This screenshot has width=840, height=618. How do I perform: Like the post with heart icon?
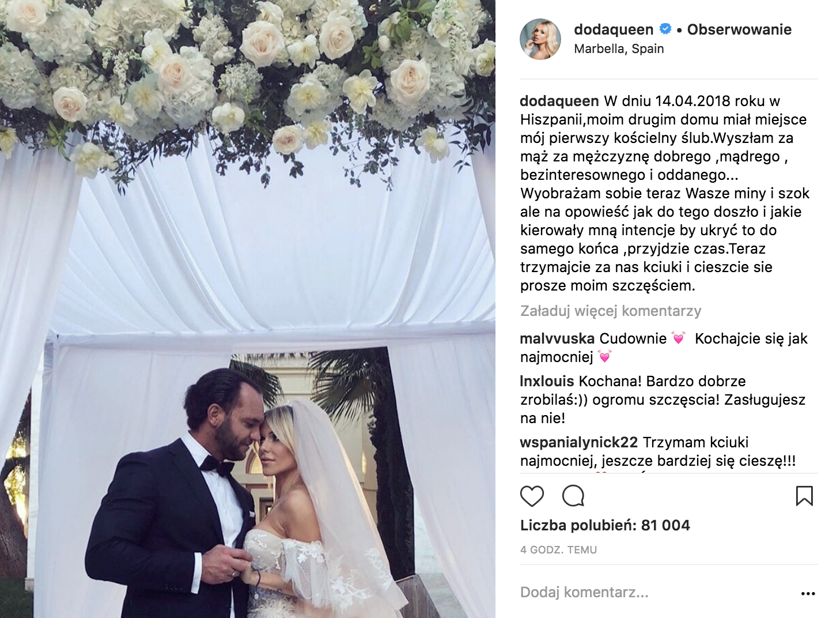[x=532, y=496]
